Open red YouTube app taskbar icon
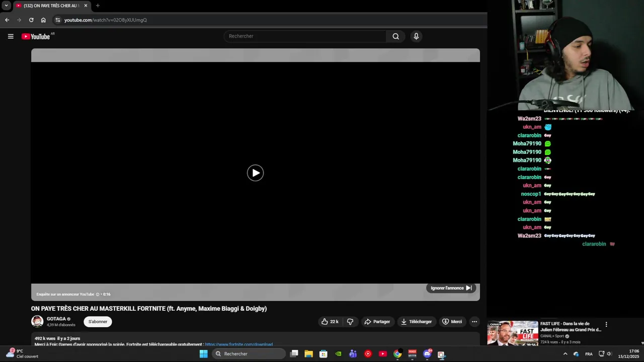 pos(383,354)
